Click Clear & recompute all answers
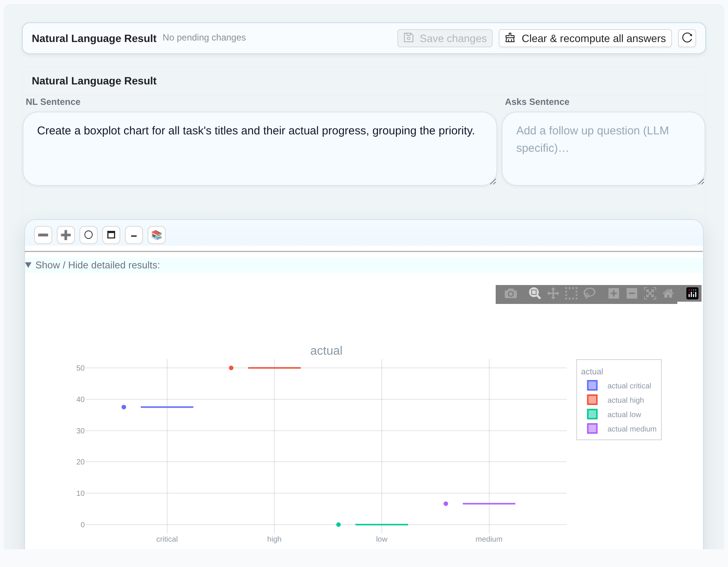728x567 pixels. 585,38
